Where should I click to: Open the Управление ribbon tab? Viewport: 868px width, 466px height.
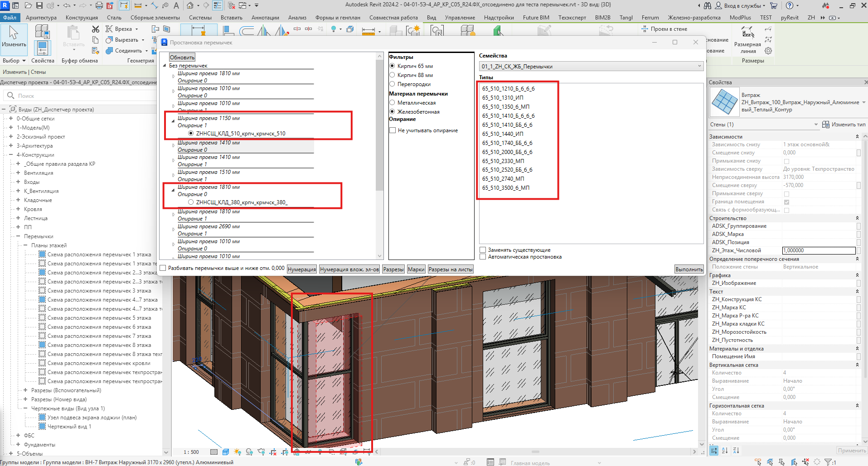coord(460,18)
